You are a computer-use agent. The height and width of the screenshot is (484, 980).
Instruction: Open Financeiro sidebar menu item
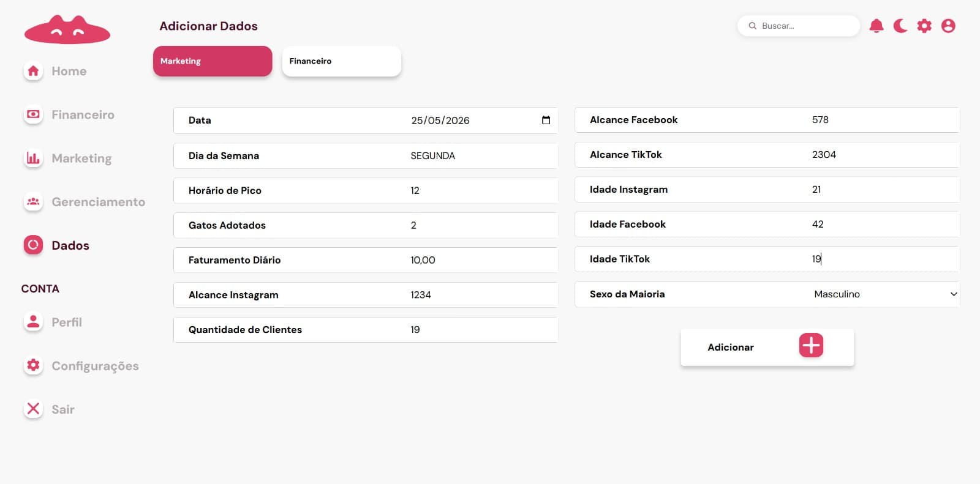(x=83, y=114)
